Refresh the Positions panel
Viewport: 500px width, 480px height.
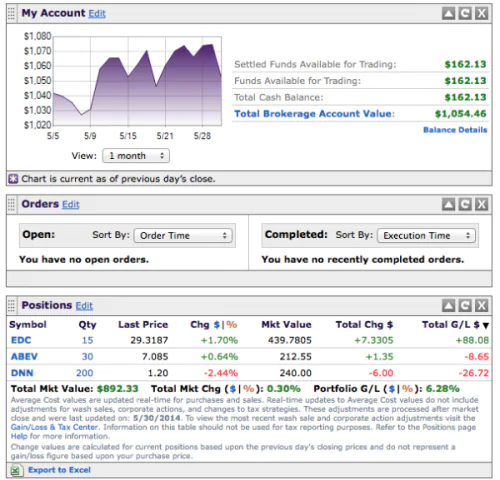[x=465, y=305]
